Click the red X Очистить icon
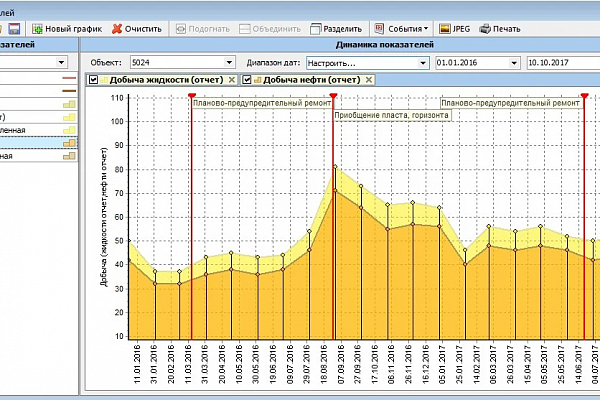The height and width of the screenshot is (400, 600). [x=117, y=29]
